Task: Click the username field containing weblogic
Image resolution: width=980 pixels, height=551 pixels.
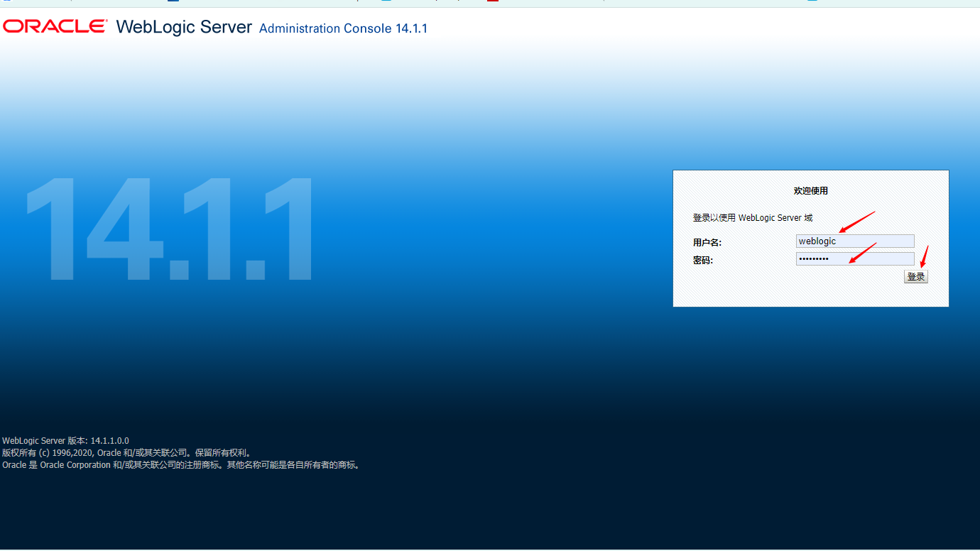Action: (x=855, y=241)
